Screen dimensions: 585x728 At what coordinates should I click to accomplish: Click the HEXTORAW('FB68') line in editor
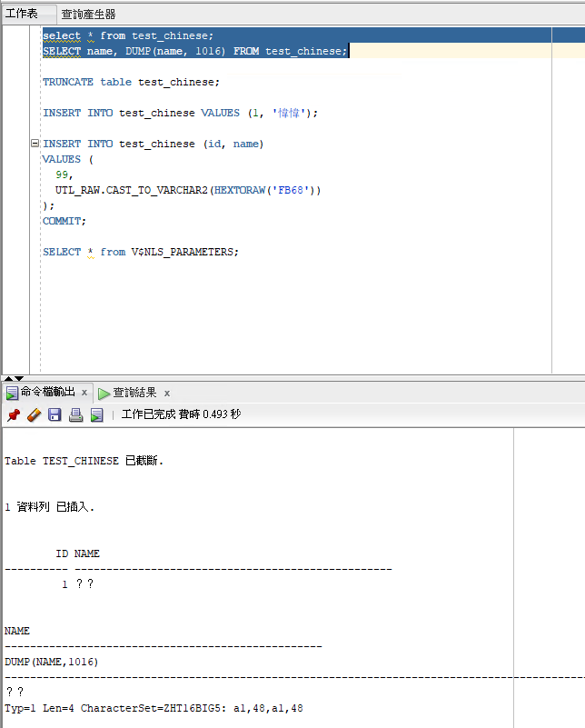(188, 190)
